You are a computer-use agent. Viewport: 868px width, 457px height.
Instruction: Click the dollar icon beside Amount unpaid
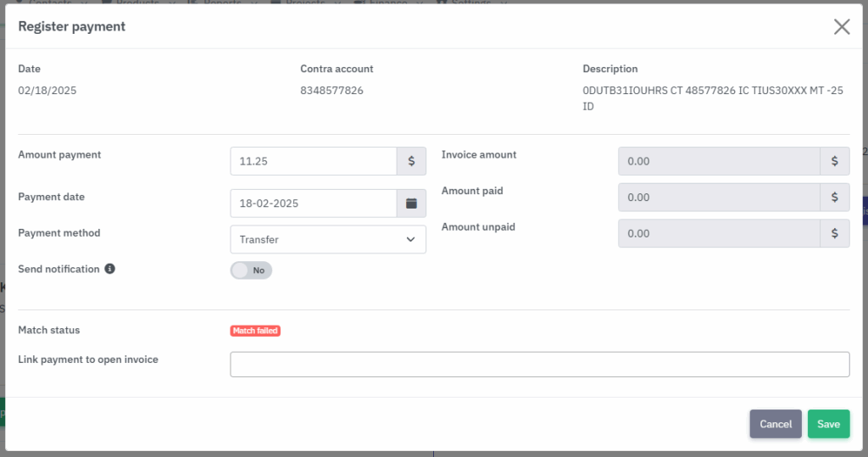834,233
